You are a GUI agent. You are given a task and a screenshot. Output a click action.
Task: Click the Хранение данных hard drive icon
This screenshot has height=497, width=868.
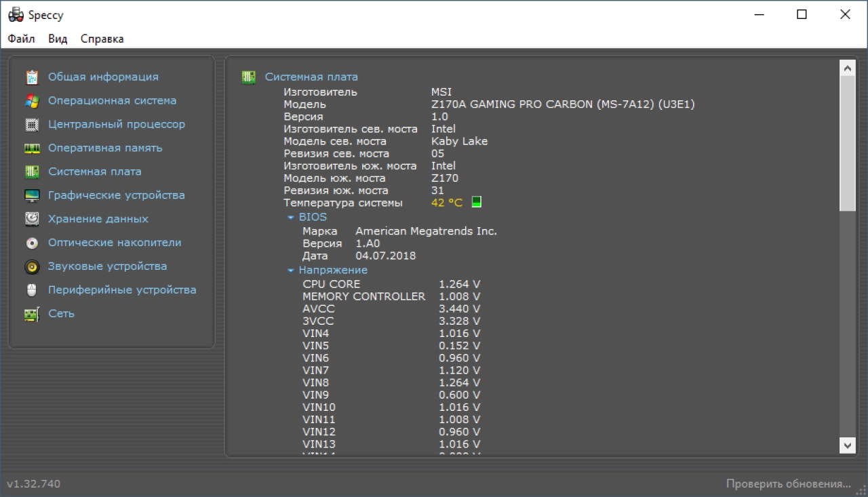click(32, 219)
